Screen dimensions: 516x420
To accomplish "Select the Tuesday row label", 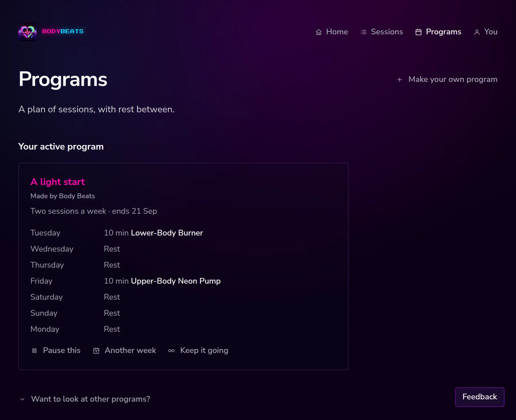I will [45, 233].
